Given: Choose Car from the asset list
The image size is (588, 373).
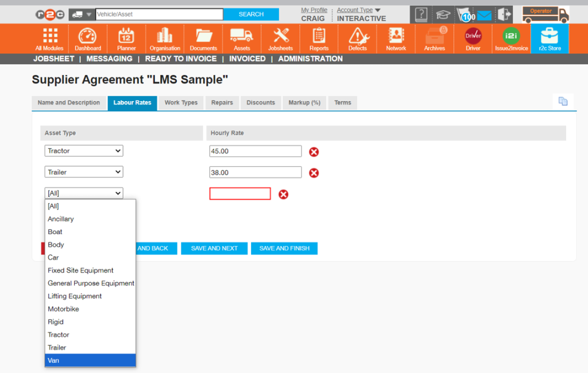Looking at the screenshot, I should click(x=90, y=258).
